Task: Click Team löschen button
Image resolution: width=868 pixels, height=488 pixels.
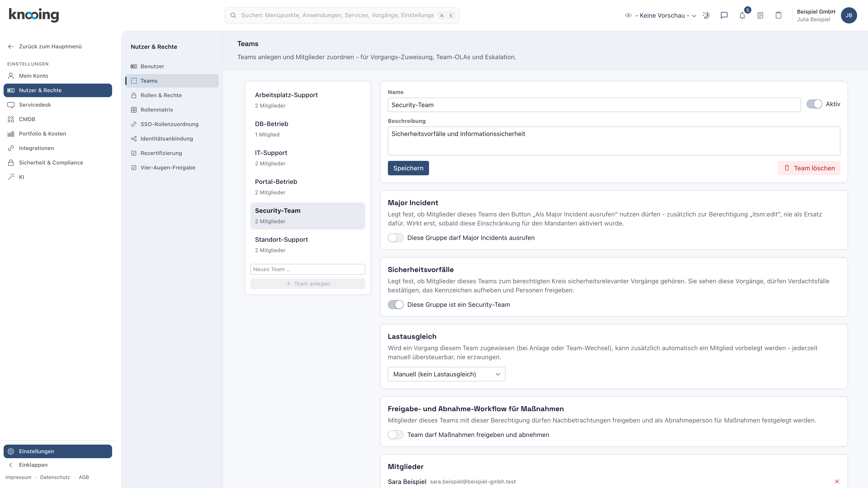Action: pyautogui.click(x=809, y=168)
